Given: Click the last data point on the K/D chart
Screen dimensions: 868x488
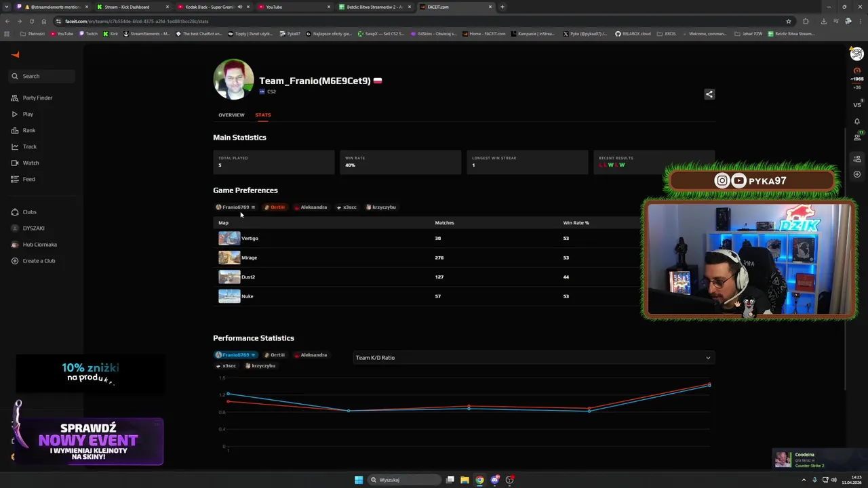Looking at the screenshot, I should click(x=709, y=384).
